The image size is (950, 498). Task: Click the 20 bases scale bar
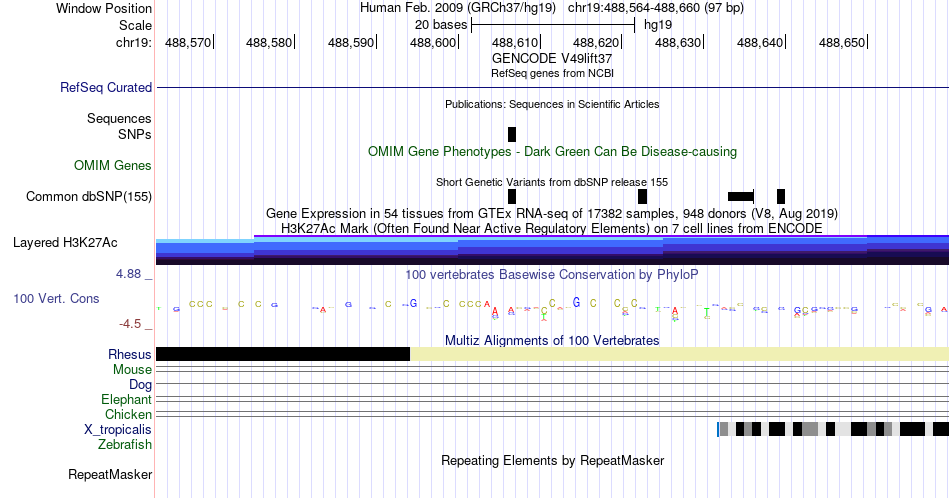coord(553,25)
